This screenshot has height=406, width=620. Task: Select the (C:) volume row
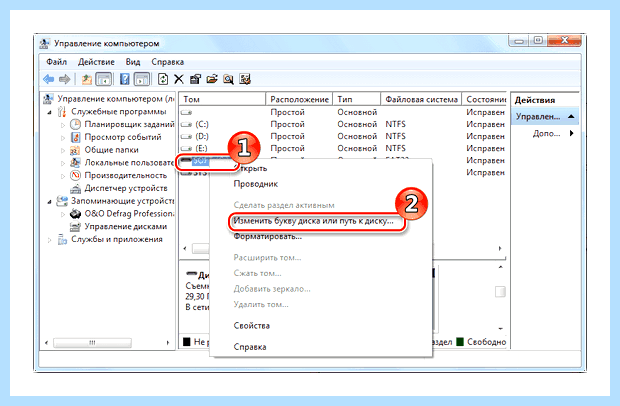pos(343,125)
